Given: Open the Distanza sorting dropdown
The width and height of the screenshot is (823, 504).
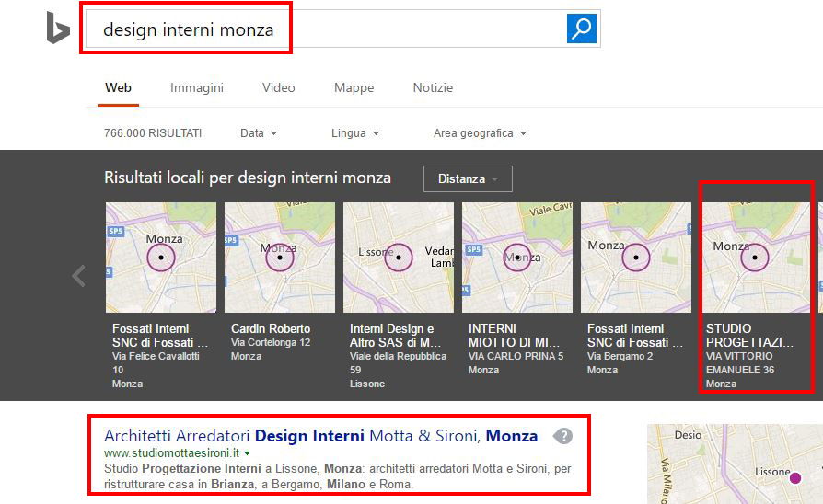Looking at the screenshot, I should pyautogui.click(x=468, y=178).
